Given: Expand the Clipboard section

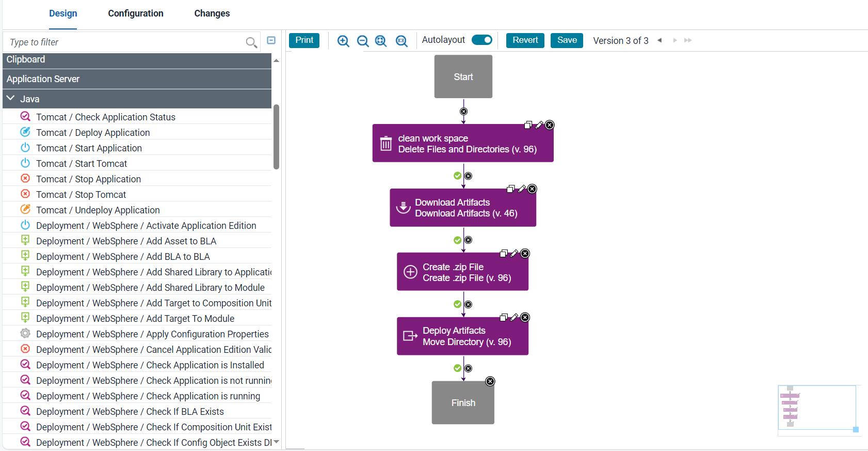Looking at the screenshot, I should coord(137,60).
